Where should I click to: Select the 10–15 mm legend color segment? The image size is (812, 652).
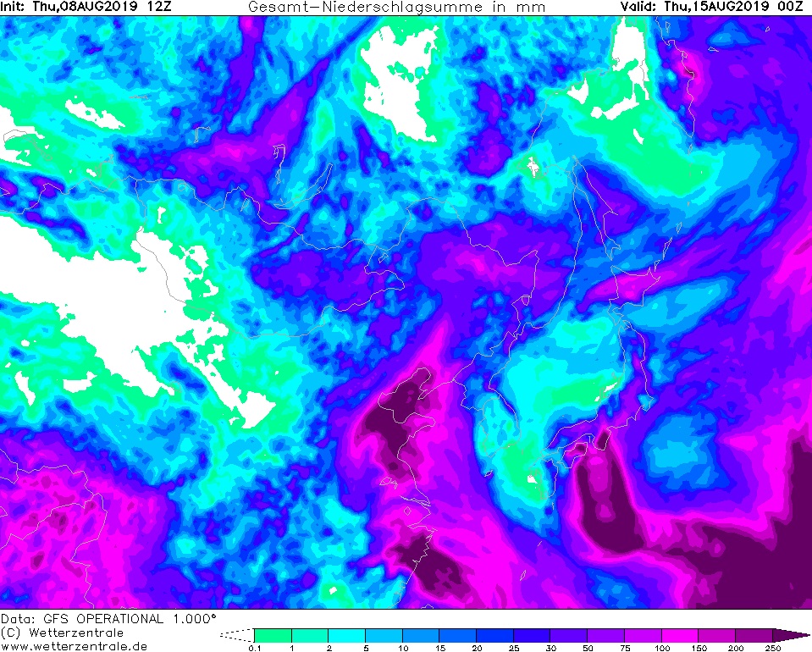421,635
